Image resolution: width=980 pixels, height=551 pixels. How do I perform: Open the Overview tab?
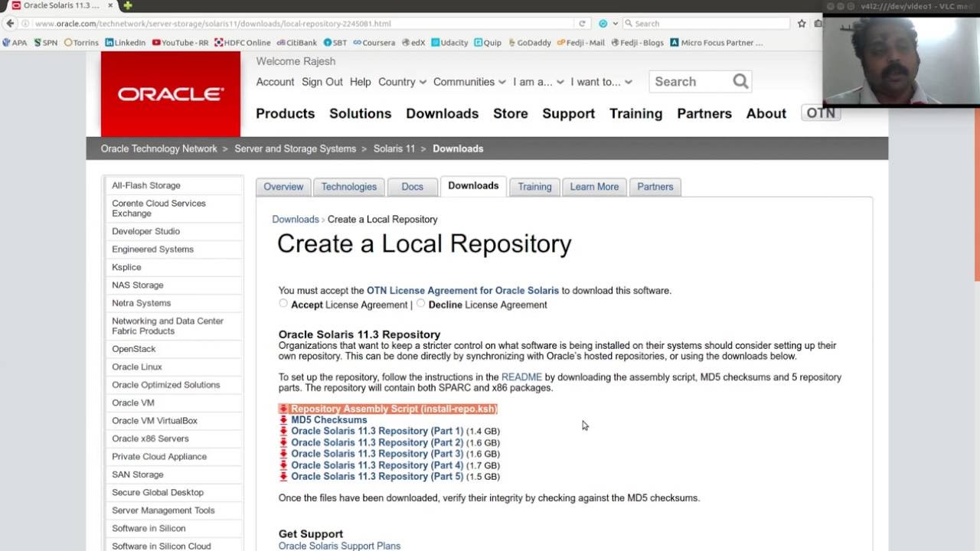coord(283,187)
